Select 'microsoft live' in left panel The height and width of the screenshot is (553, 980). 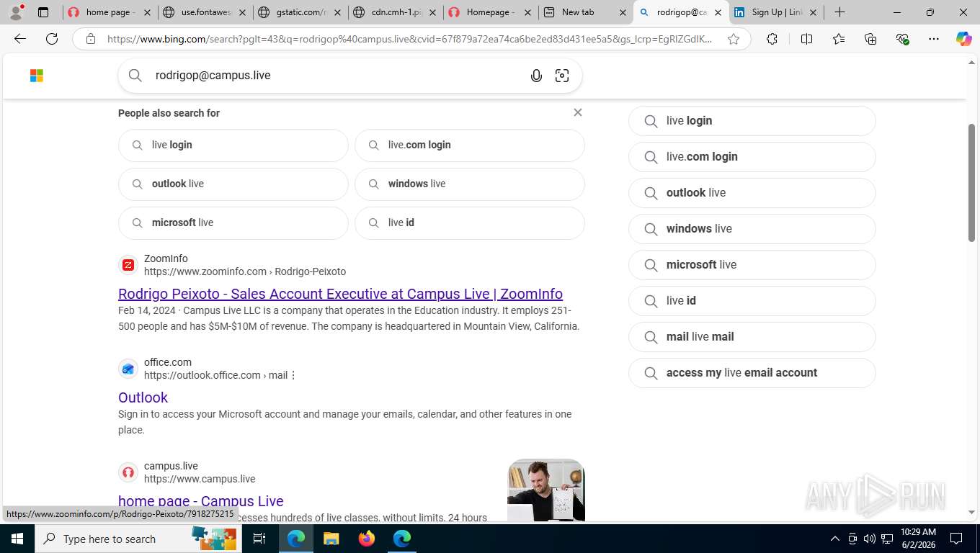tap(233, 222)
